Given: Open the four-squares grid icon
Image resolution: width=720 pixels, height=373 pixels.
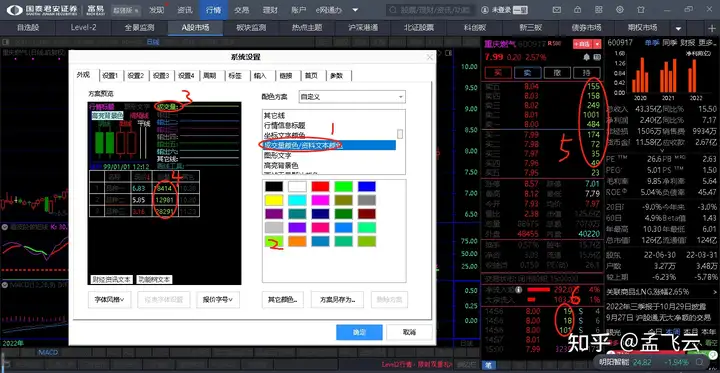Looking at the screenshot, I should (x=598, y=10).
